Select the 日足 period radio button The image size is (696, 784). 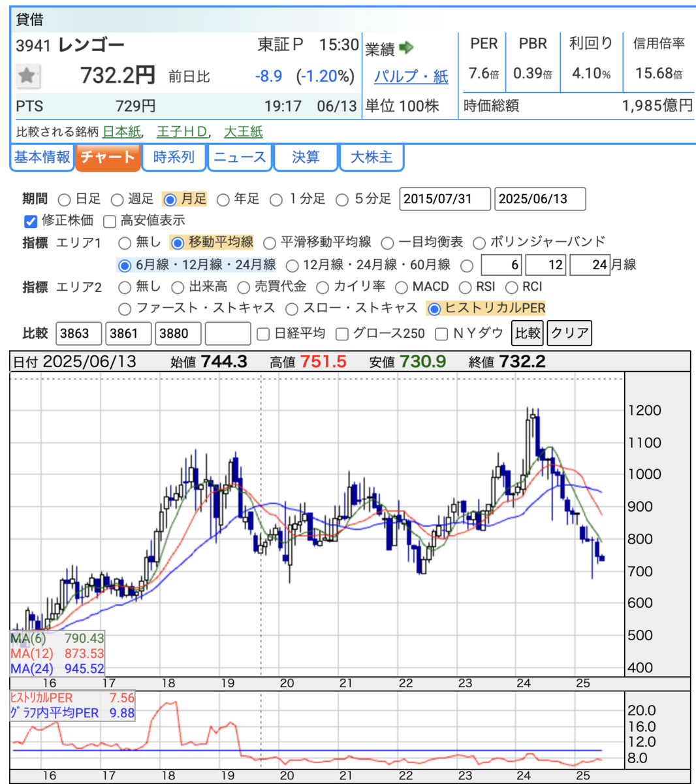(65, 199)
